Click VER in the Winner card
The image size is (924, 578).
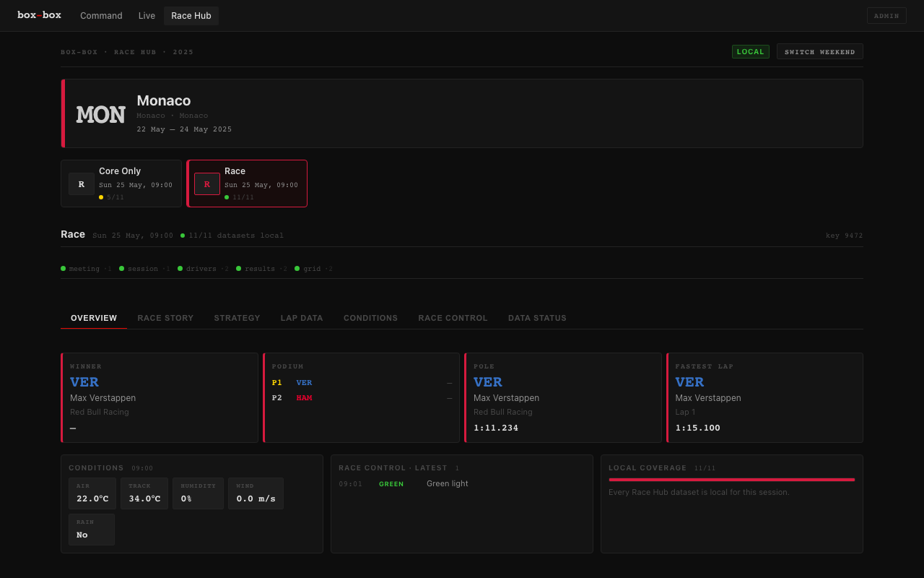pos(84,382)
